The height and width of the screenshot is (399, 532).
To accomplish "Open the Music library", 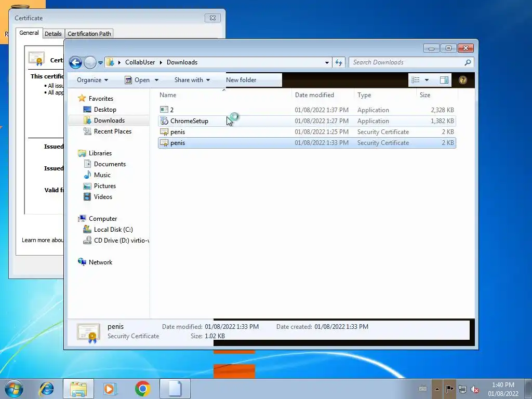I will pos(102,175).
